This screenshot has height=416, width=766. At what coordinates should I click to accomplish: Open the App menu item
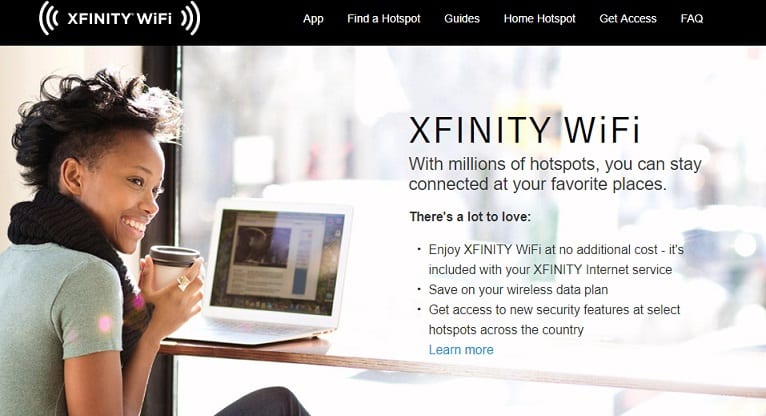pos(313,19)
